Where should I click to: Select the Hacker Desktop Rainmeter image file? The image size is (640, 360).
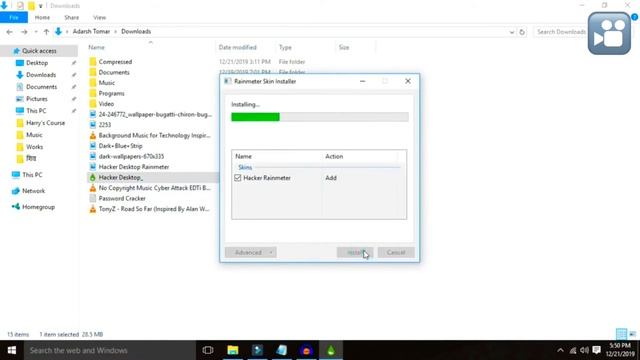click(x=133, y=167)
